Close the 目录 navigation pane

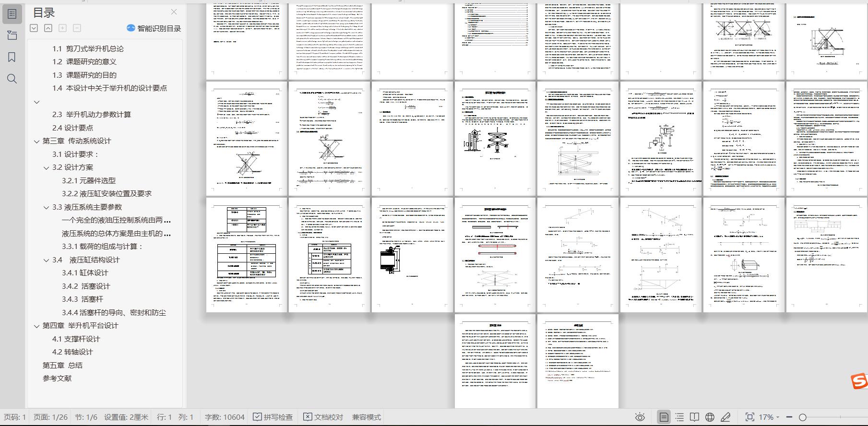(x=174, y=12)
